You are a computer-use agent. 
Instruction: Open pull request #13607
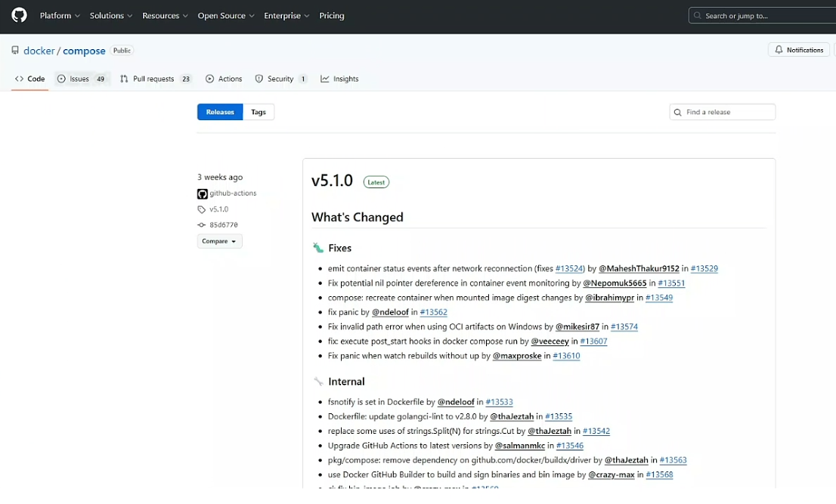[593, 341]
